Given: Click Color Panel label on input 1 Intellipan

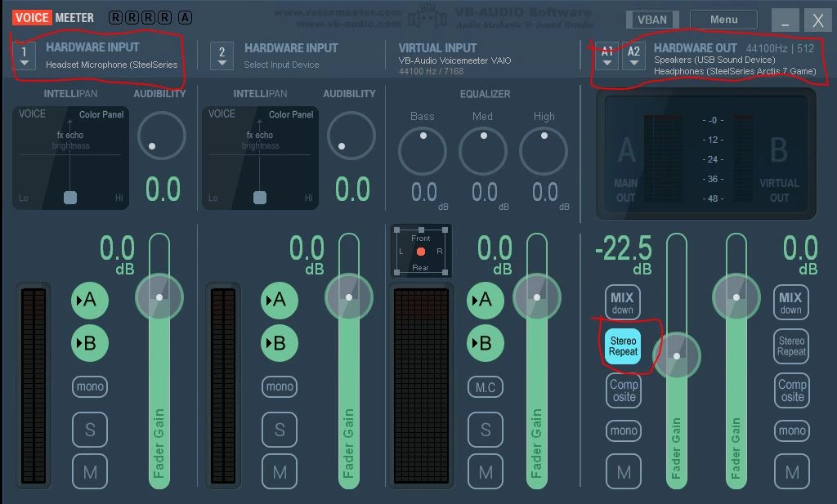Looking at the screenshot, I should (101, 114).
